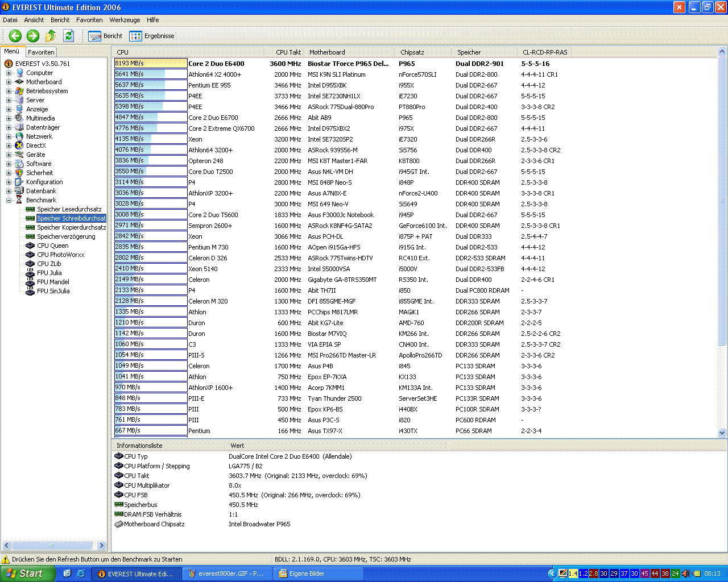
Task: Open the Favoriten menu in menu bar
Action: [89, 20]
